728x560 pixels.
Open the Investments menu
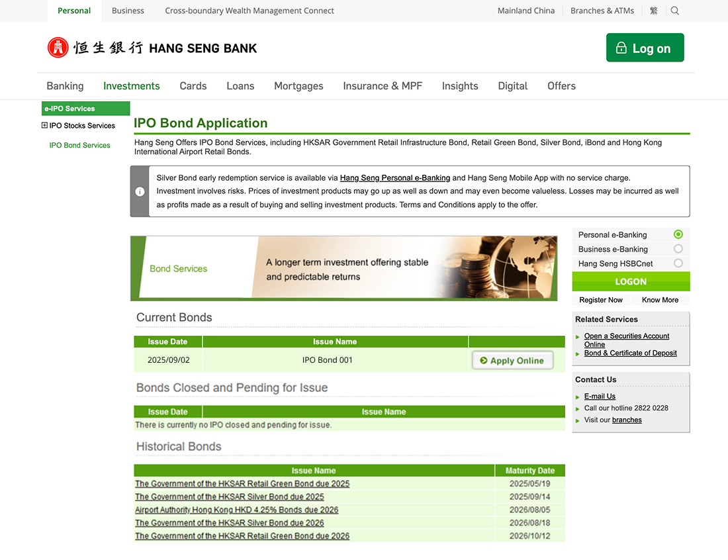(x=132, y=86)
